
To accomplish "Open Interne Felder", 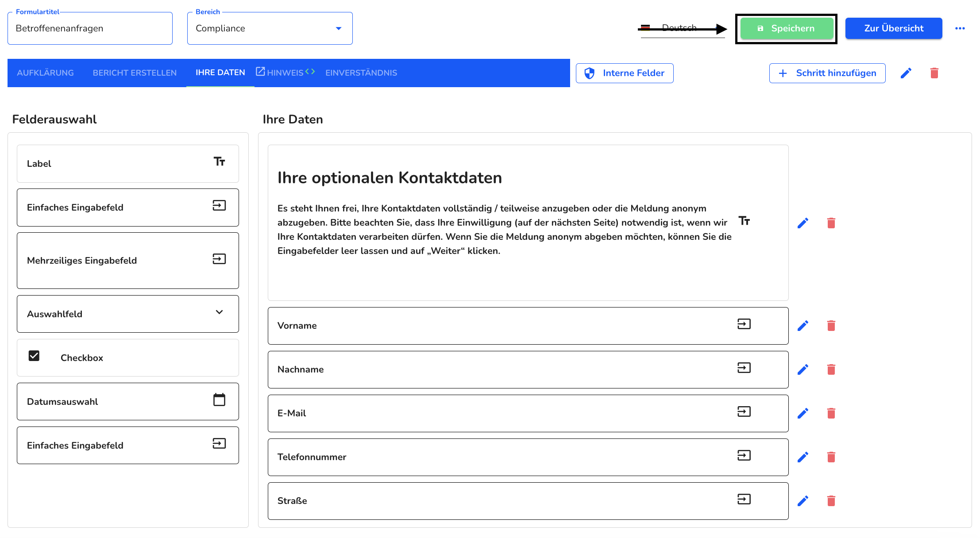I will 625,73.
